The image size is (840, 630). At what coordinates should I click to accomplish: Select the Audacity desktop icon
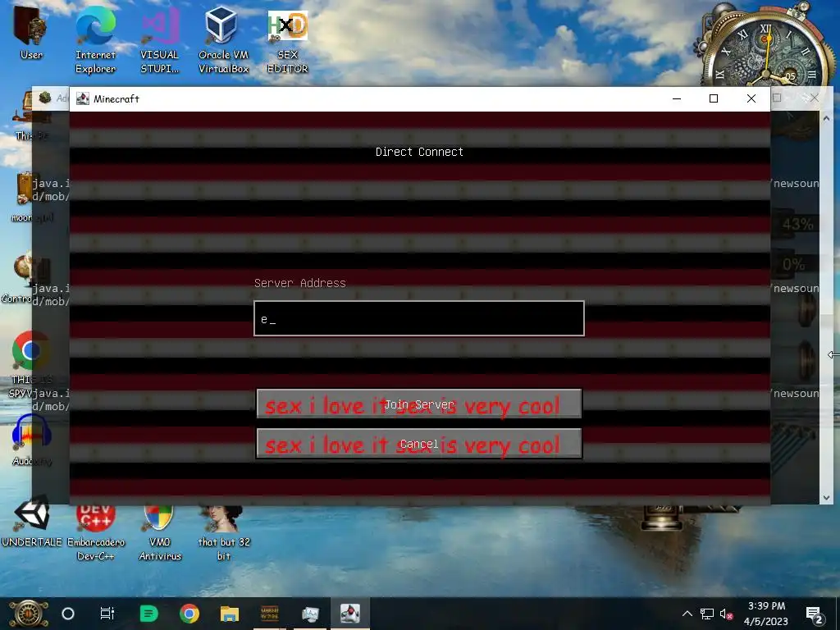pos(31,440)
